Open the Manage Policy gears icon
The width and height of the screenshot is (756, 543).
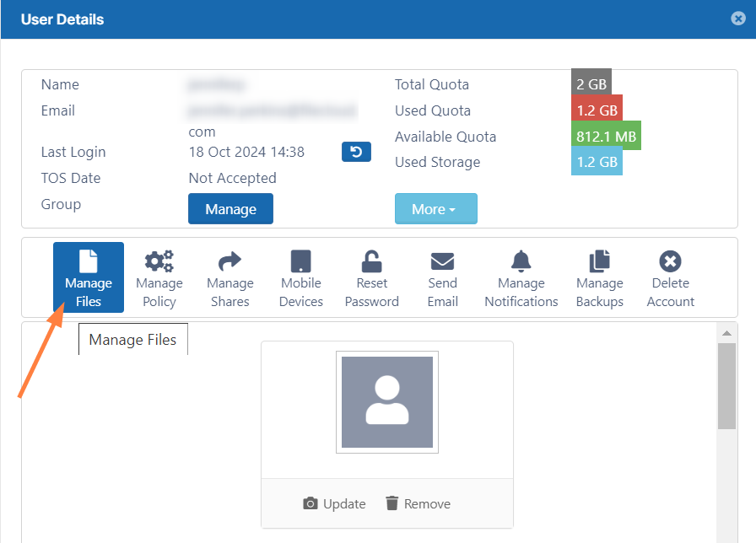159,261
